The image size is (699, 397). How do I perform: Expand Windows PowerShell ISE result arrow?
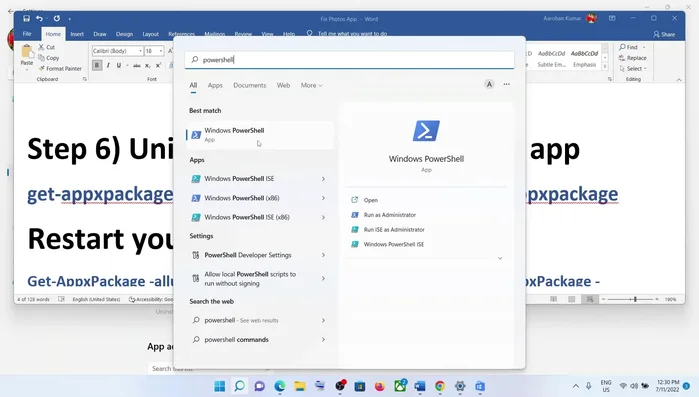pos(323,179)
